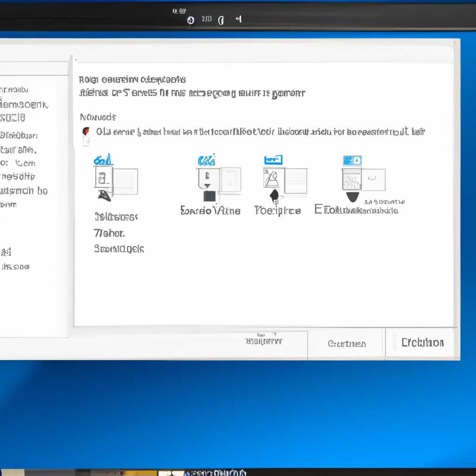Click the long description line beside the red icon
The height and width of the screenshot is (476, 476).
(260, 132)
